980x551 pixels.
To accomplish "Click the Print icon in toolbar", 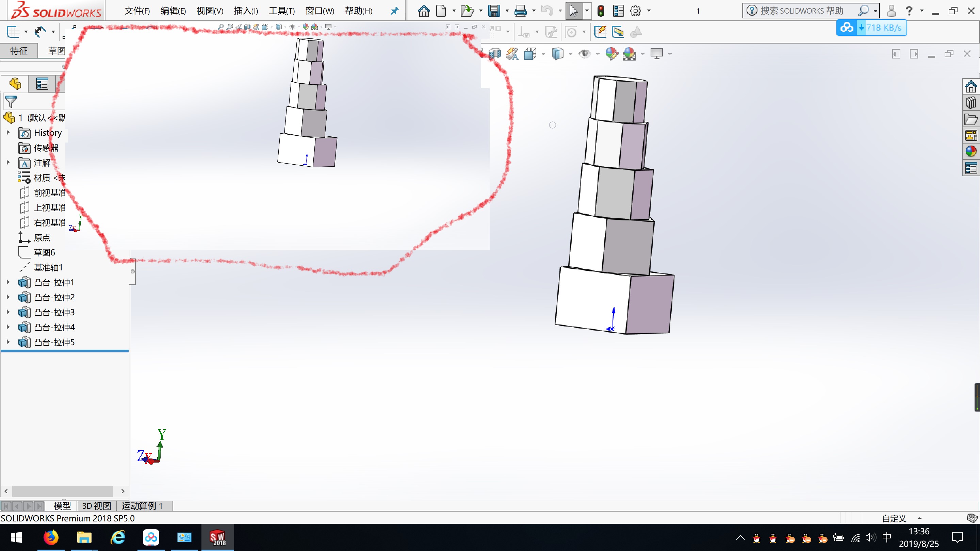I will [x=520, y=11].
